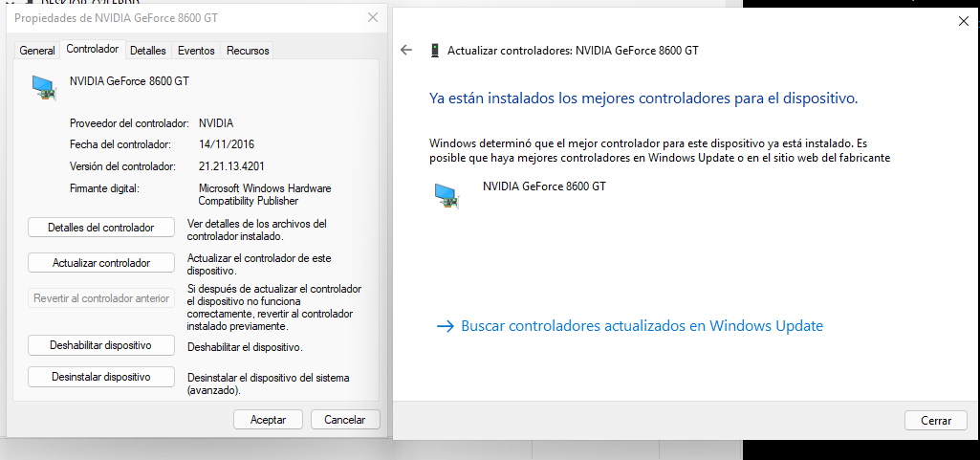This screenshot has width=980, height=460.
Task: Click 'Actualizar controlador' button
Action: coord(101,263)
